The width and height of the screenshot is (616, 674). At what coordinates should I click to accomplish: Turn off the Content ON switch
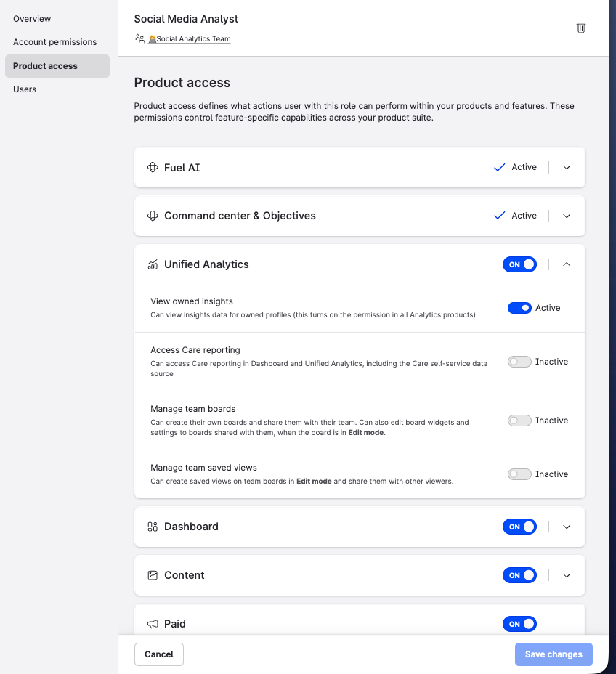coord(519,575)
